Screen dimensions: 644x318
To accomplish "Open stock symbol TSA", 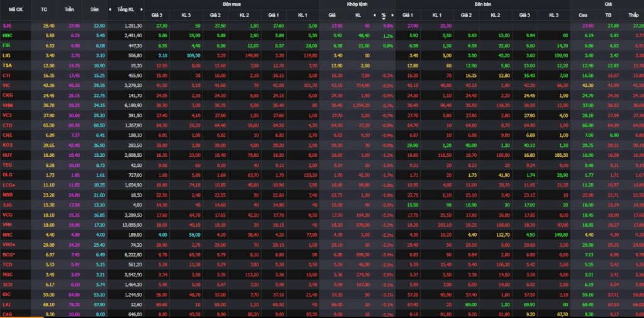I will point(7,65).
